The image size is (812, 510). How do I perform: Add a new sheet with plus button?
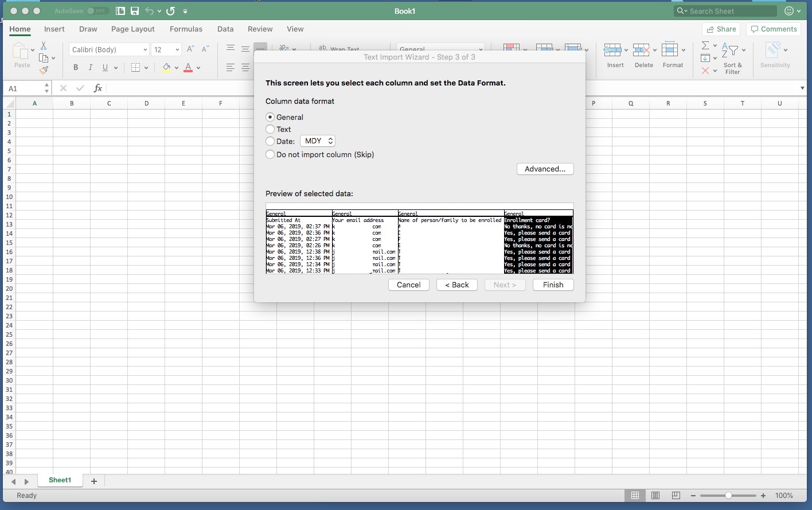click(94, 481)
